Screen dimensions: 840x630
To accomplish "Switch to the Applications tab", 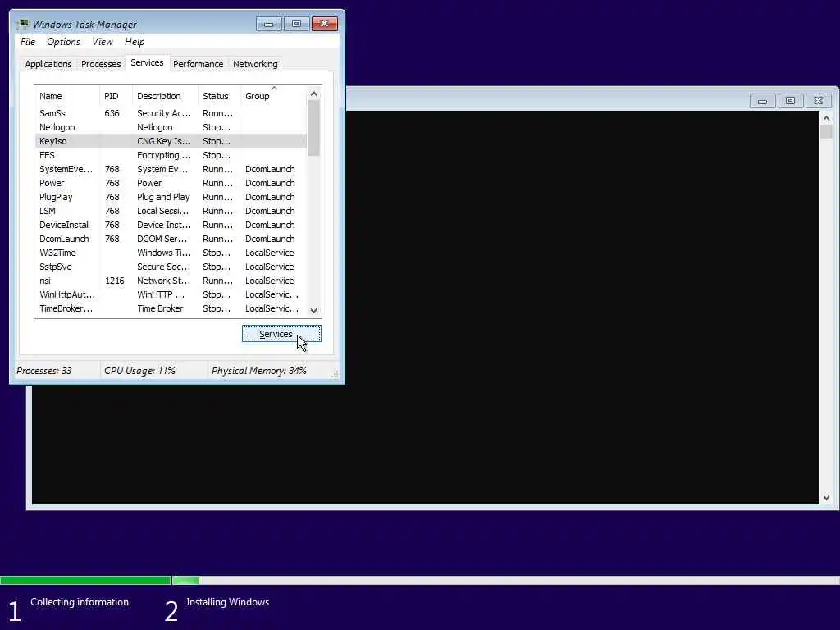I will coord(48,64).
